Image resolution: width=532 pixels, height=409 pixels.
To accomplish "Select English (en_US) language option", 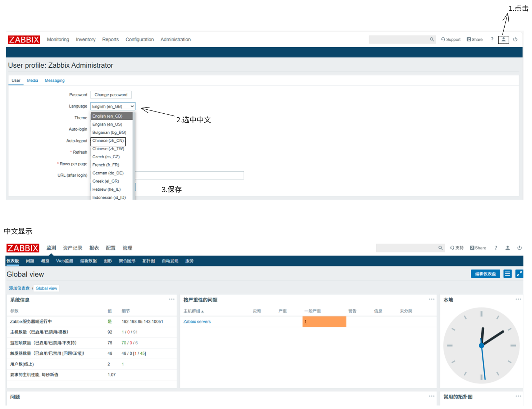I will pos(112,124).
